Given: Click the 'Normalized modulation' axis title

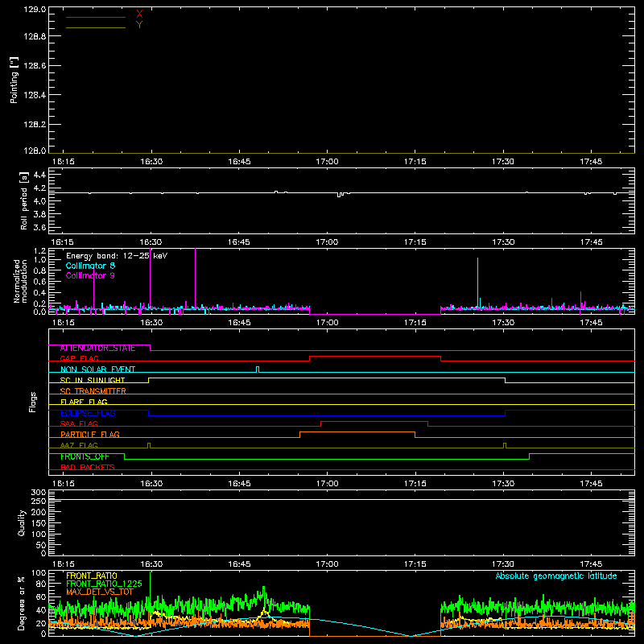Looking at the screenshot, I should click(x=20, y=281).
